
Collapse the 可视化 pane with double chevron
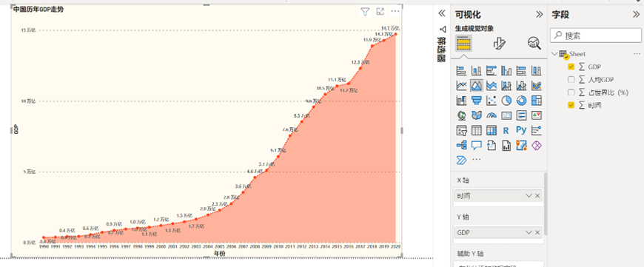click(540, 14)
